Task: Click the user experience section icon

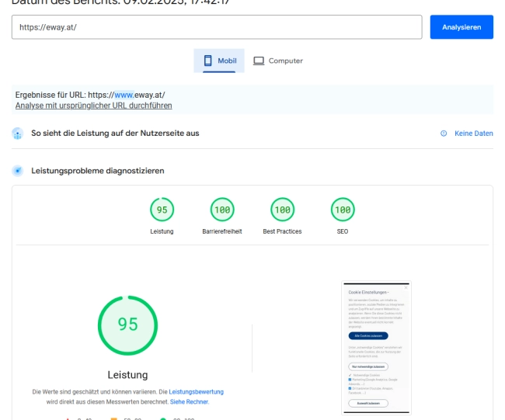Action: (18, 134)
